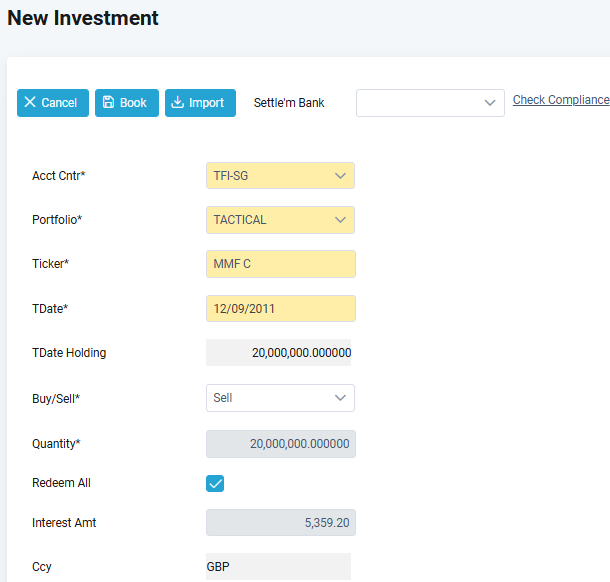Screen dimensions: 610x582
Task: Open the Check Compliance link
Action: pos(561,100)
